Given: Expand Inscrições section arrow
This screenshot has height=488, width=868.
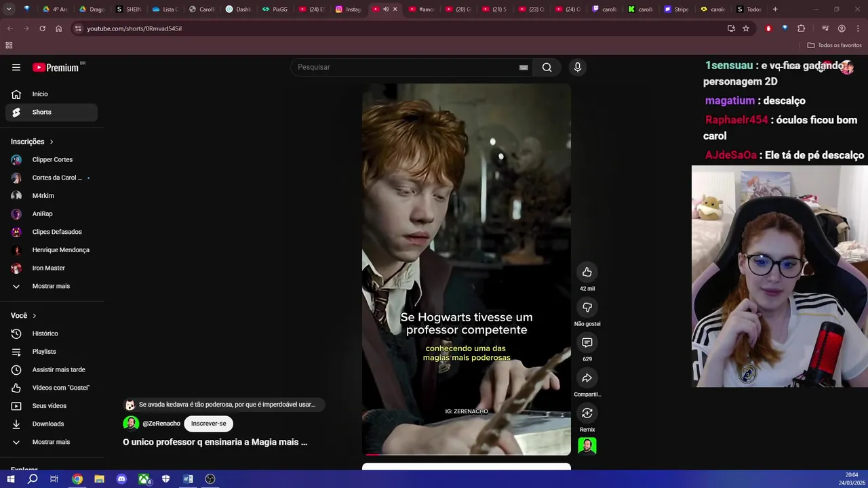Looking at the screenshot, I should coord(52,142).
